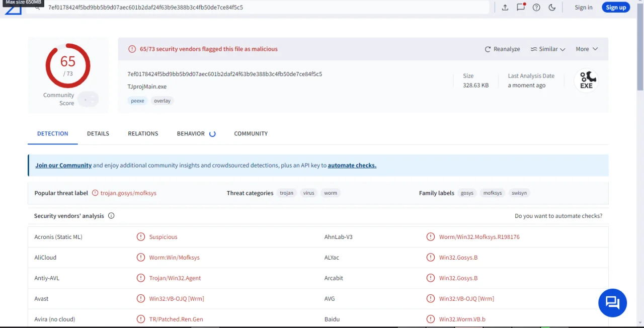Click the AhnLab-V3 vendor name

[x=339, y=237]
